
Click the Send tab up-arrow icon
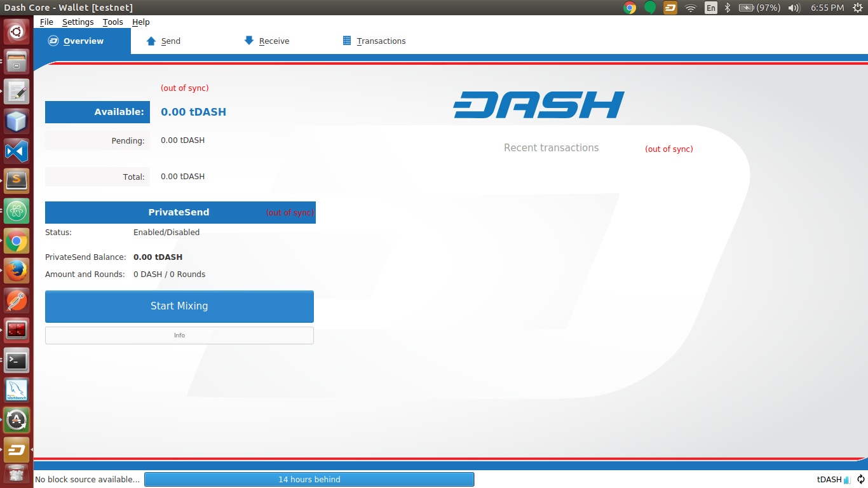pyautogui.click(x=151, y=41)
